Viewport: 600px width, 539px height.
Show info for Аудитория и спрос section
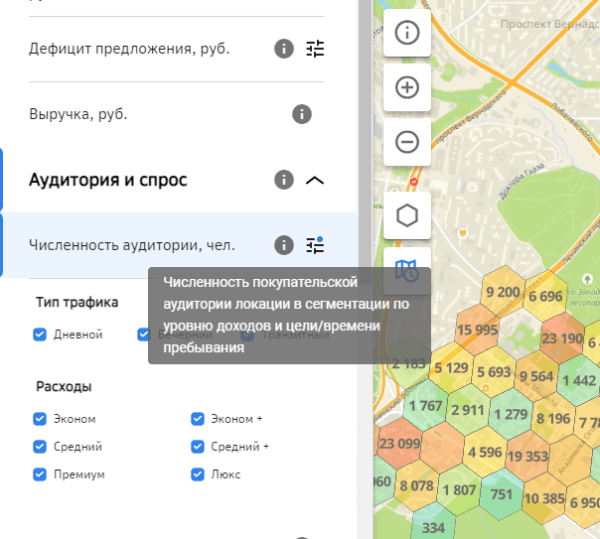tap(284, 180)
